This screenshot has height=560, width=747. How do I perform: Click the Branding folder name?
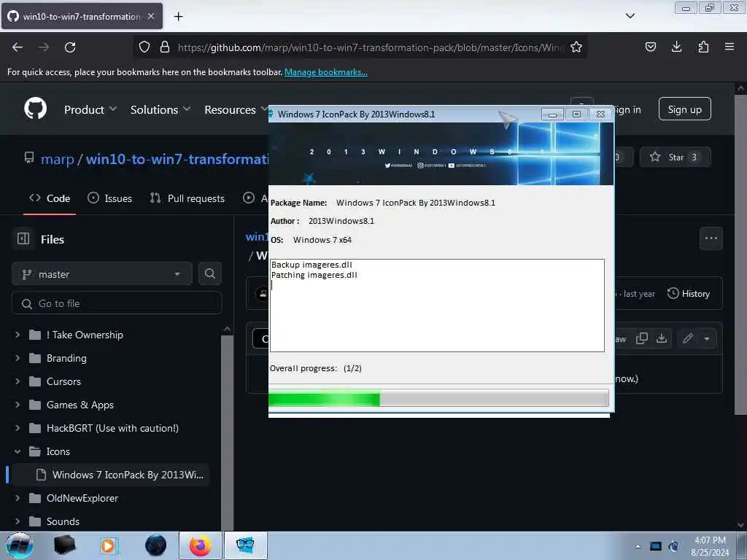click(66, 358)
